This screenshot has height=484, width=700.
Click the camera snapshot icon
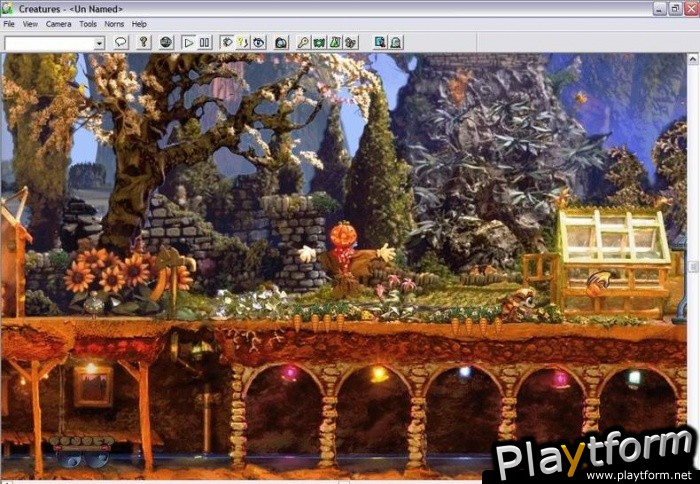pos(281,42)
